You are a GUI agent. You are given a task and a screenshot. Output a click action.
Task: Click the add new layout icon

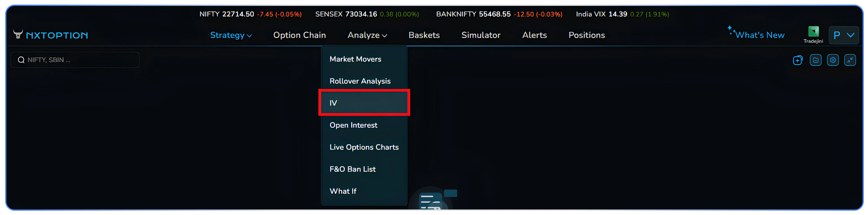tap(798, 60)
